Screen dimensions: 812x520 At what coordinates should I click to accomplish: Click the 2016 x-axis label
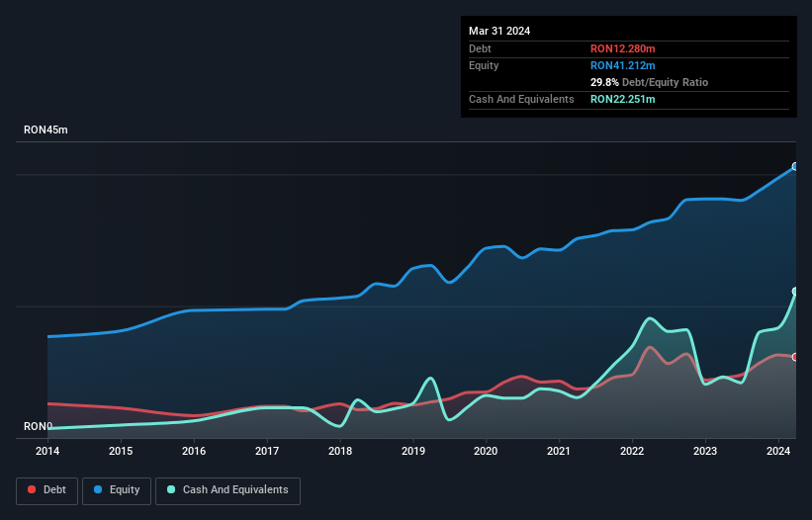click(194, 451)
